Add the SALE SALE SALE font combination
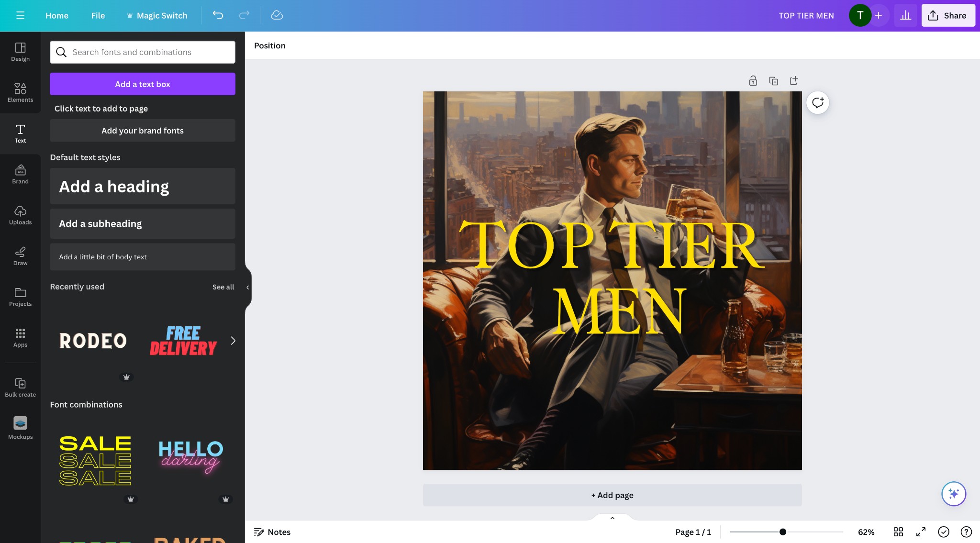The height and width of the screenshot is (543, 980). [x=95, y=461]
